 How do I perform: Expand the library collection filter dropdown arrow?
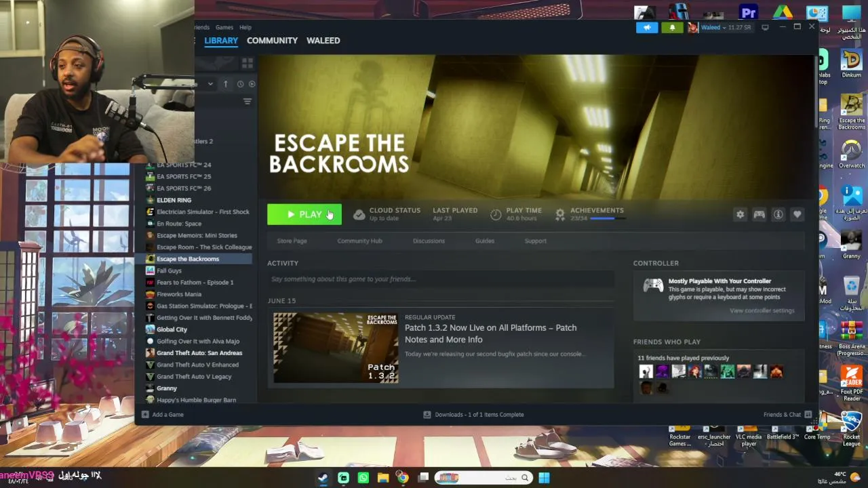pyautogui.click(x=210, y=84)
